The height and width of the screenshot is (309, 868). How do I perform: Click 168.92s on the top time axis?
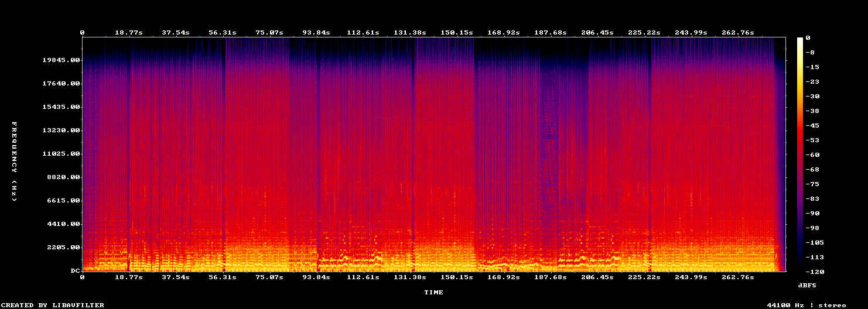[x=504, y=32]
